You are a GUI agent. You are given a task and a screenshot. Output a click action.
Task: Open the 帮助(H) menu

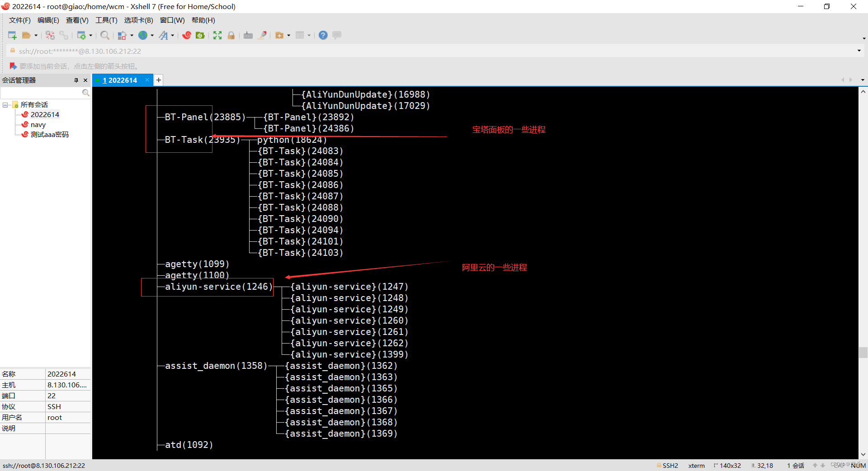click(203, 20)
